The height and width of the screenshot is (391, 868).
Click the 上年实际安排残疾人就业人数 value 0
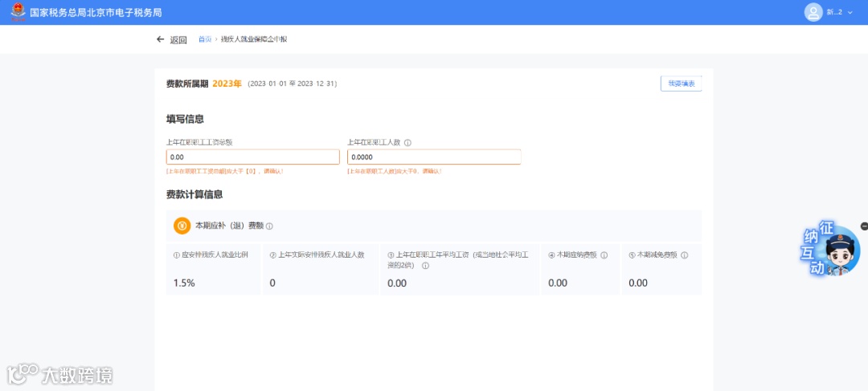click(272, 283)
